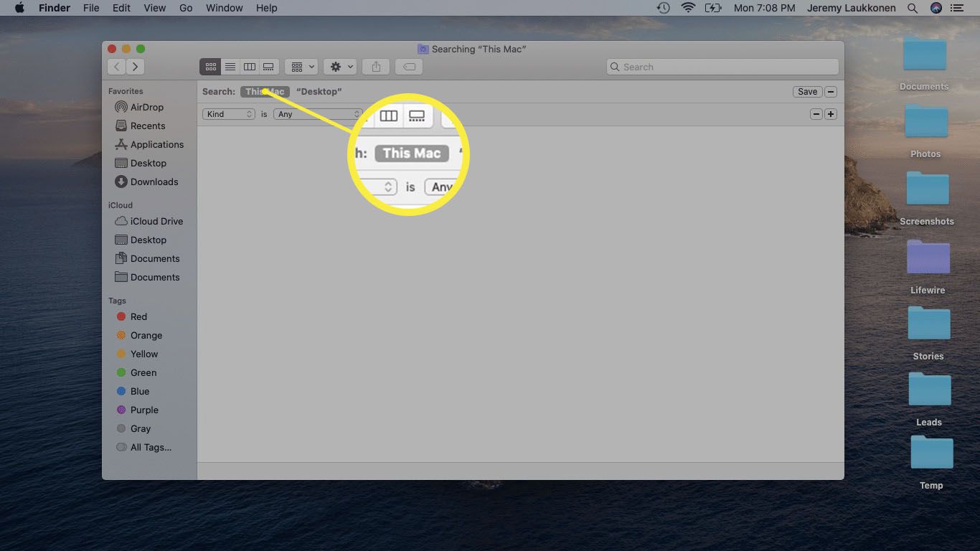This screenshot has width=980, height=551.
Task: Click into the Search field
Action: 725,67
